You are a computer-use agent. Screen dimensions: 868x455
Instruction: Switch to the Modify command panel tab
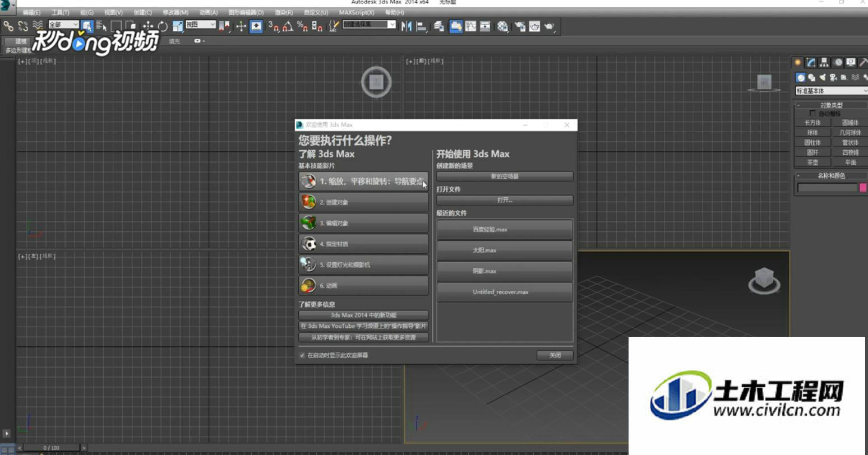pos(811,62)
